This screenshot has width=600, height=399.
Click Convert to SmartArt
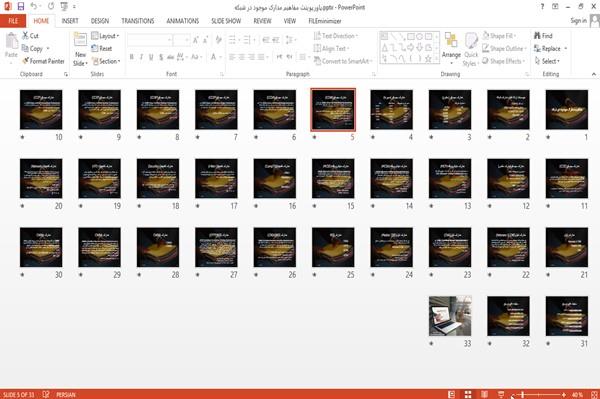pyautogui.click(x=342, y=61)
